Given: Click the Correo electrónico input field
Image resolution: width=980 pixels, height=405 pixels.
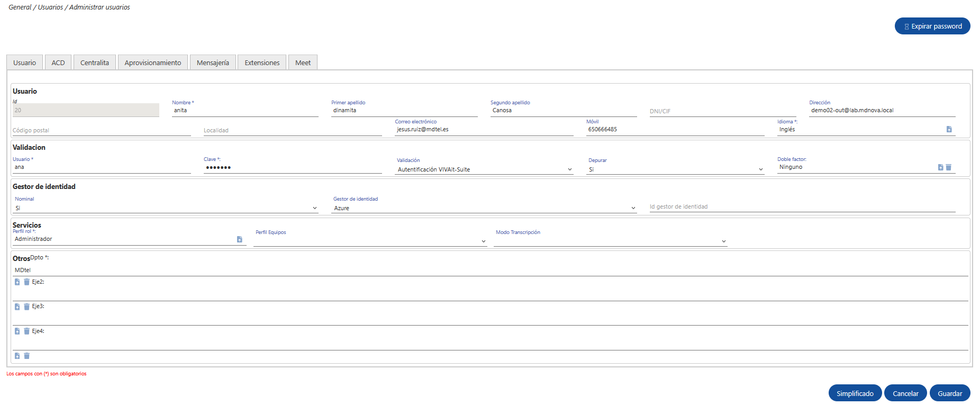Looking at the screenshot, I should pyautogui.click(x=484, y=130).
